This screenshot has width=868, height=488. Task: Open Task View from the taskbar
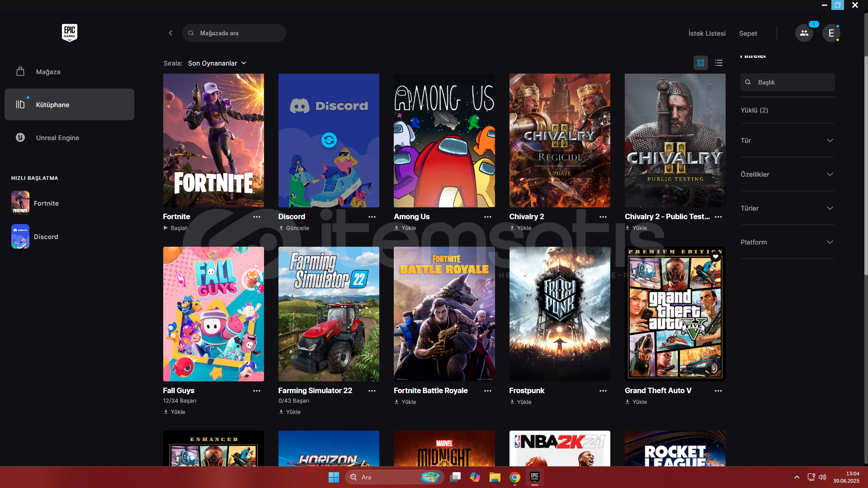455,477
